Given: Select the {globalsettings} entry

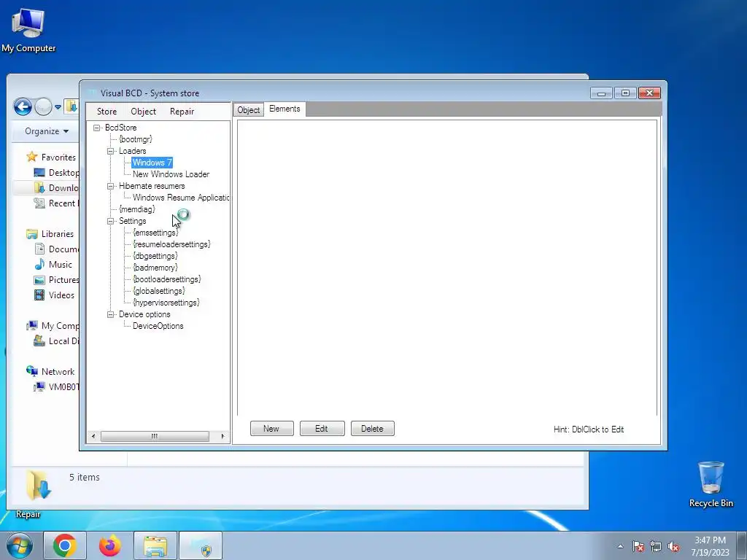Looking at the screenshot, I should coord(159,291).
